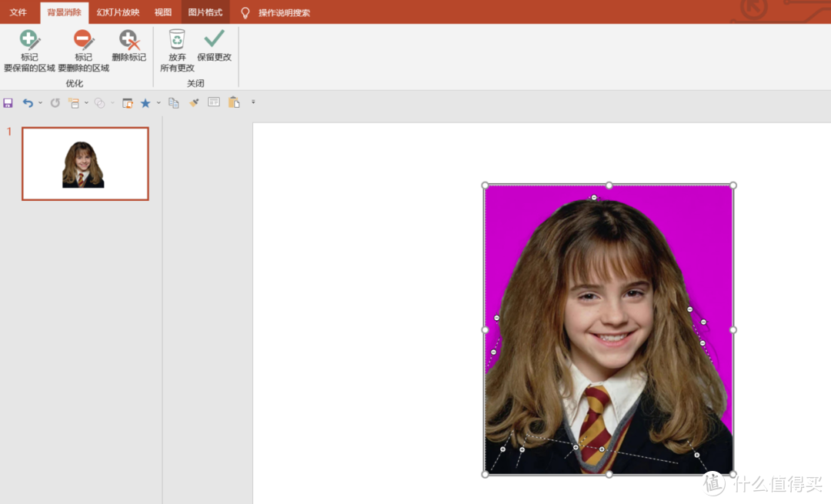
Task: Choose the Delete Mark tool (删除标记)
Action: coord(128,46)
